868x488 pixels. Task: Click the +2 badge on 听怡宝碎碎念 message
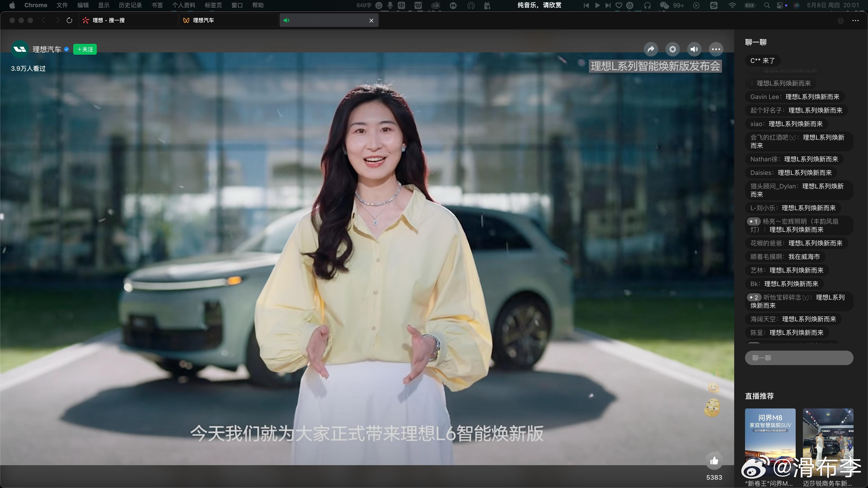coord(754,297)
